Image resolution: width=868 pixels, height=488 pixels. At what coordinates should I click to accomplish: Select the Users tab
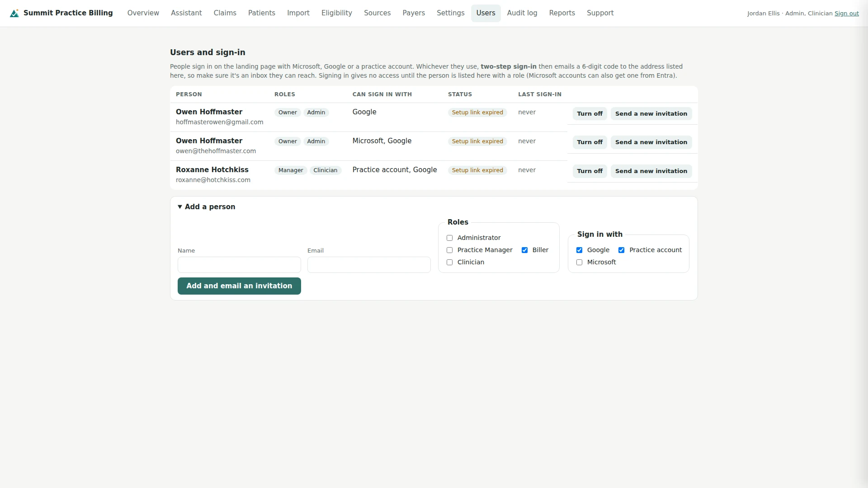click(486, 13)
